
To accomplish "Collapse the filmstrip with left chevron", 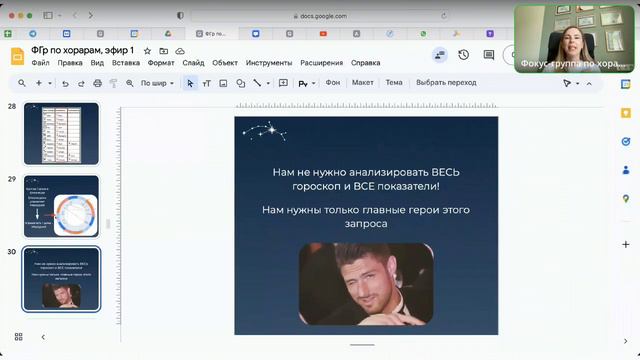I will [43, 337].
